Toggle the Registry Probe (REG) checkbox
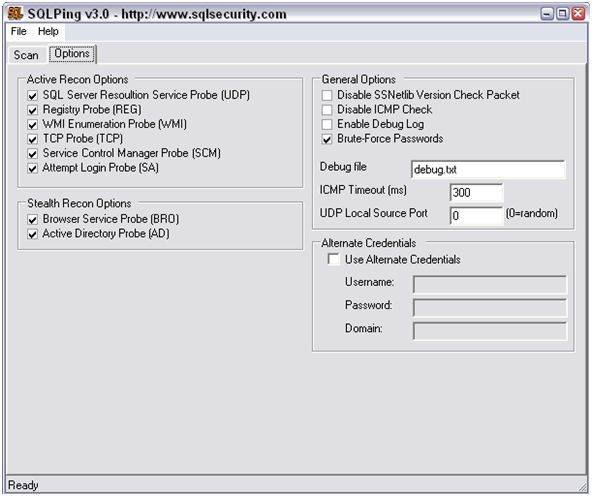592x496 pixels. tap(33, 110)
